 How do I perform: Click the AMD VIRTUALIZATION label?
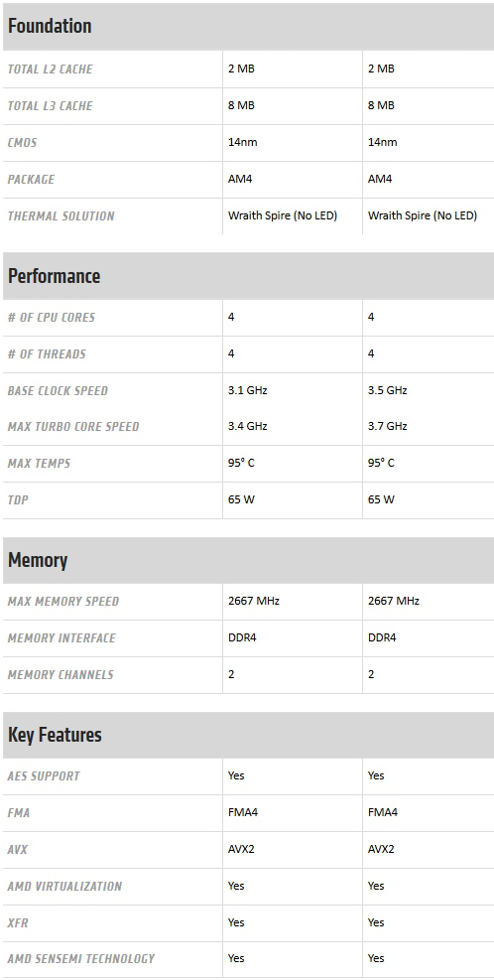click(64, 887)
